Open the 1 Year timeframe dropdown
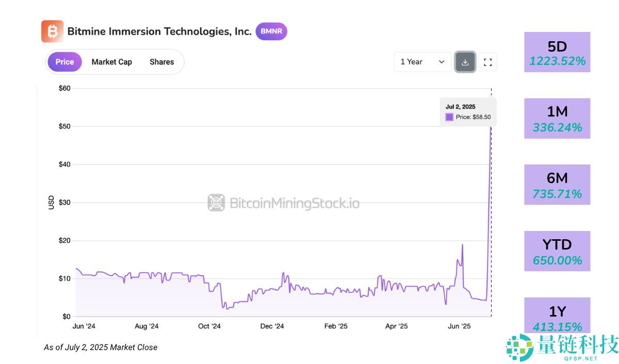 pyautogui.click(x=422, y=61)
